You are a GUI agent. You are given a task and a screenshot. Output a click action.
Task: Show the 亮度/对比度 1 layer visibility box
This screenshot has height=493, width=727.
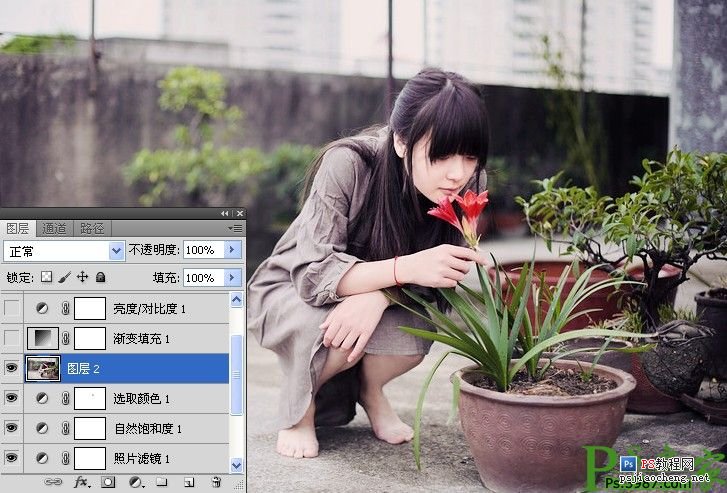pos(12,308)
